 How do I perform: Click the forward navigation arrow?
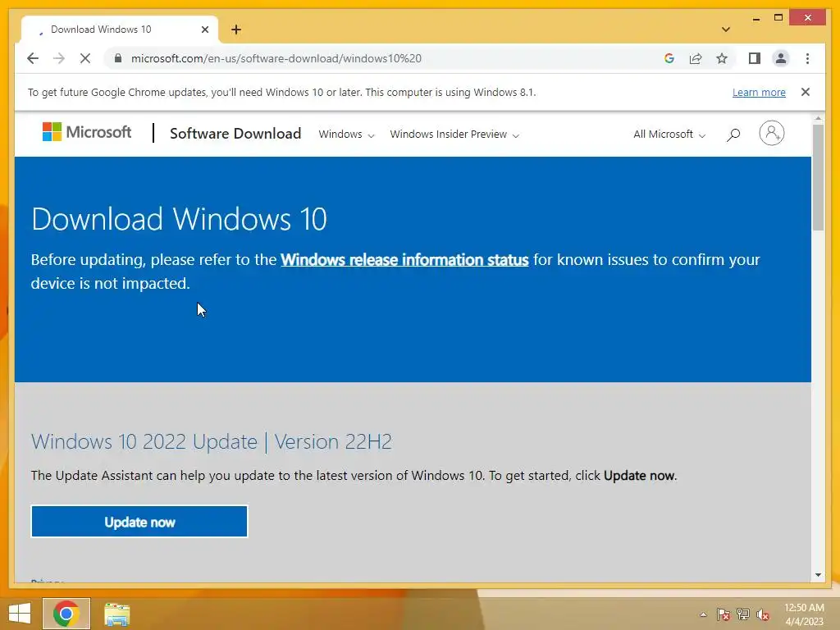pyautogui.click(x=59, y=58)
